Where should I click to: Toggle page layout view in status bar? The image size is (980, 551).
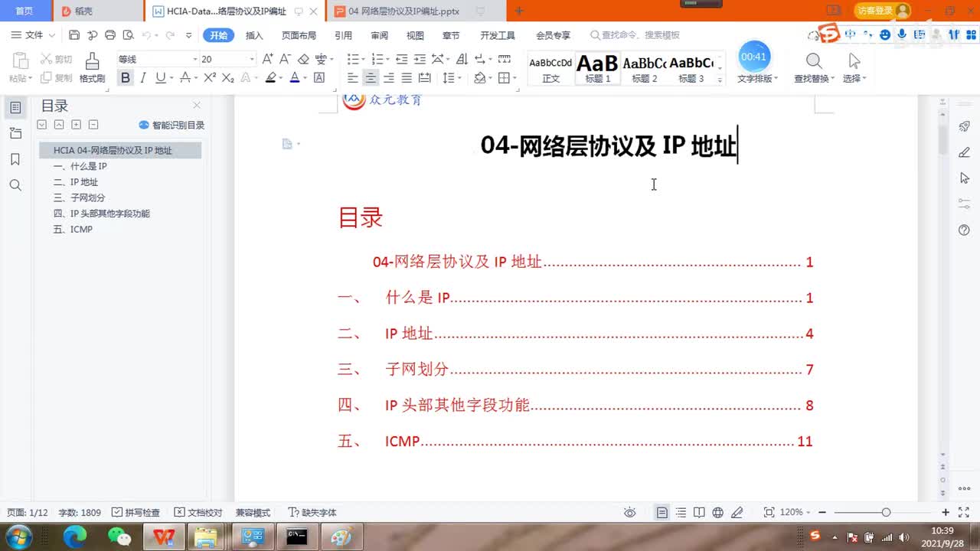(x=661, y=513)
